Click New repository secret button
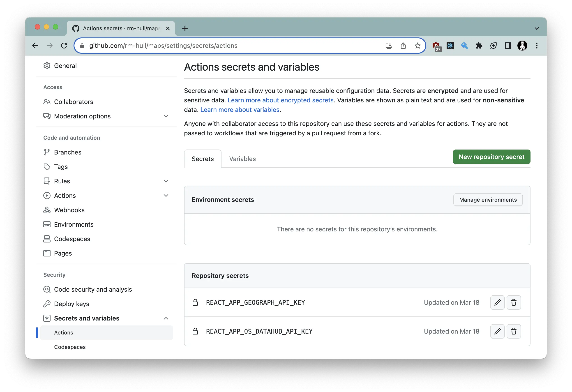The height and width of the screenshot is (392, 572). coord(491,157)
